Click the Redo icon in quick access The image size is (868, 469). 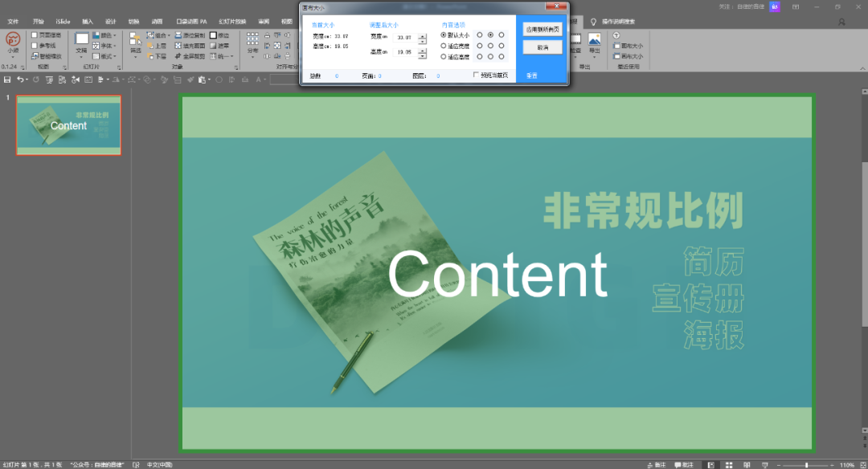(36, 80)
